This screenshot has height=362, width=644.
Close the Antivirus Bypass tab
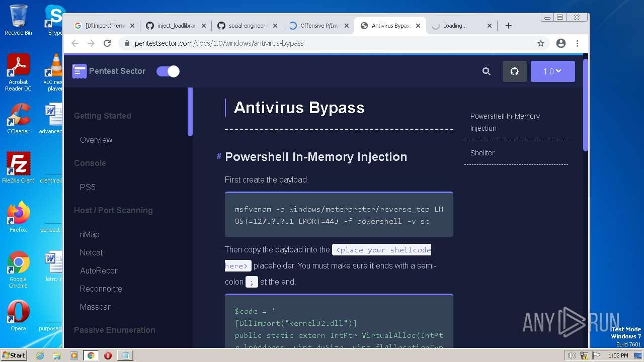coord(418,26)
